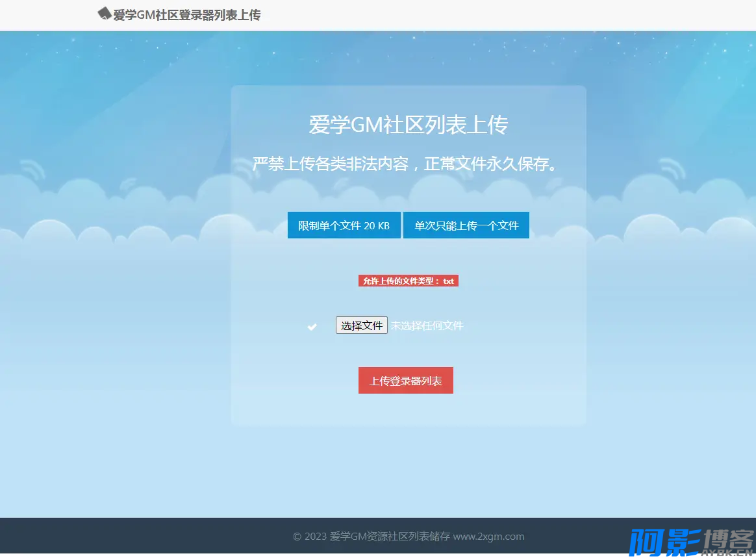The width and height of the screenshot is (756, 558).
Task: Click the 限制单个文件 20 KB button
Action: 344,225
